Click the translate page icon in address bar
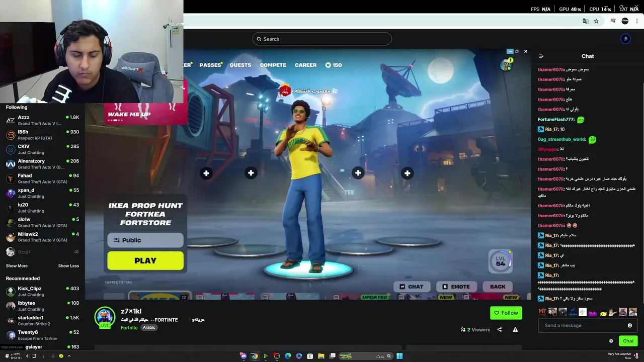 [x=585, y=21]
